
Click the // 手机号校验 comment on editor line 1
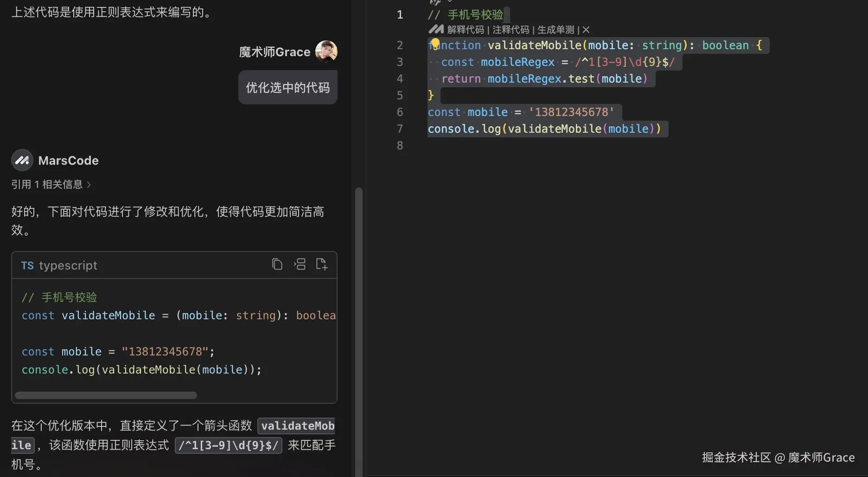pyautogui.click(x=466, y=14)
